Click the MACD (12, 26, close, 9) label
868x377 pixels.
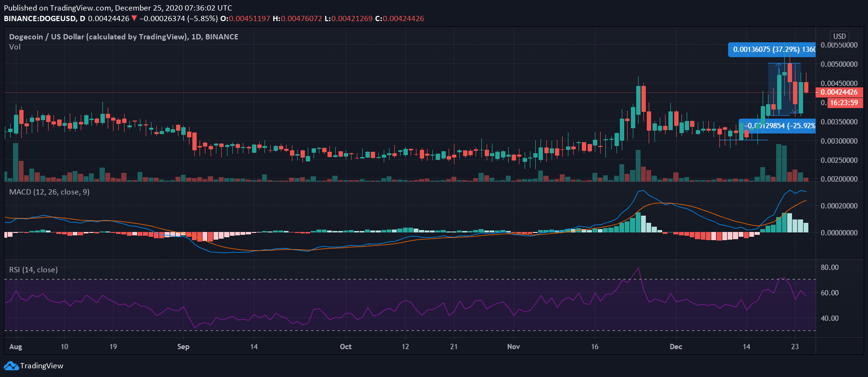click(x=50, y=192)
